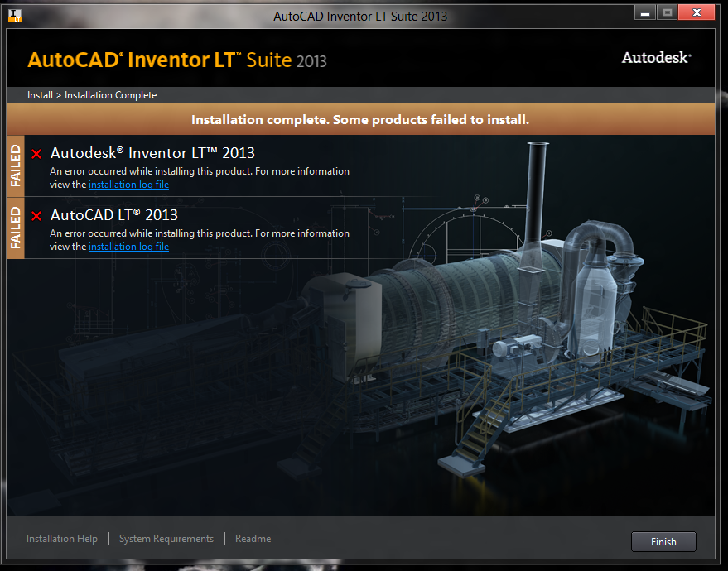
Task: Click the 'Some products failed to install' banner
Action: (360, 120)
